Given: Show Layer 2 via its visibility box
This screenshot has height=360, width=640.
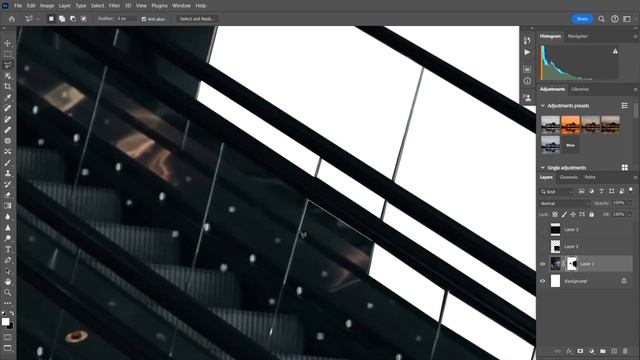Looking at the screenshot, I should click(542, 247).
